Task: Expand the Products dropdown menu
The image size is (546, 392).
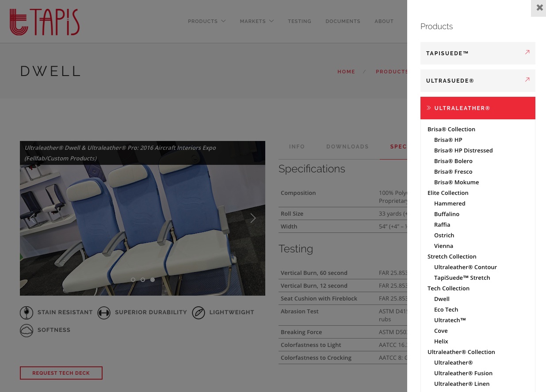Action: pyautogui.click(x=207, y=21)
